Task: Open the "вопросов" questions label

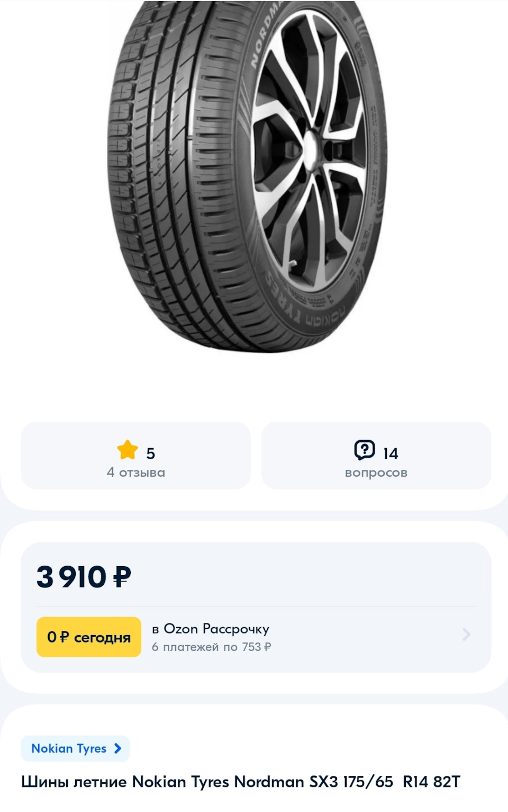Action: (376, 472)
